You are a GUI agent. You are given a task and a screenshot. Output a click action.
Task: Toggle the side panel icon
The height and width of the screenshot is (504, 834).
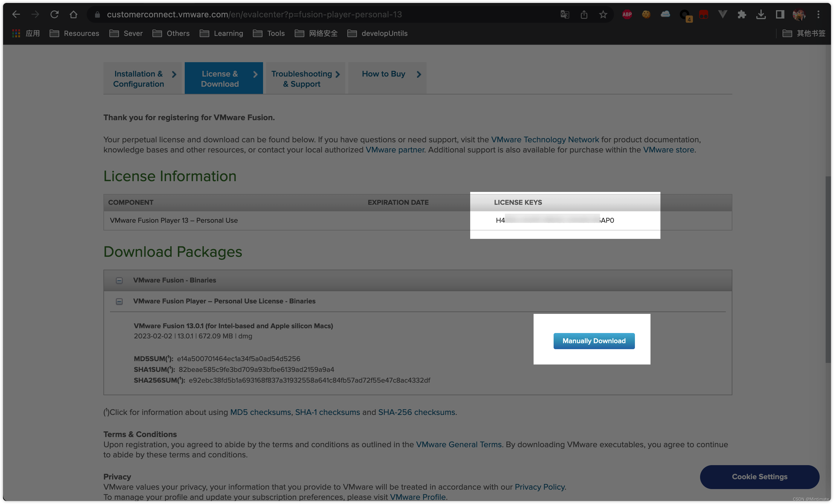(x=780, y=14)
